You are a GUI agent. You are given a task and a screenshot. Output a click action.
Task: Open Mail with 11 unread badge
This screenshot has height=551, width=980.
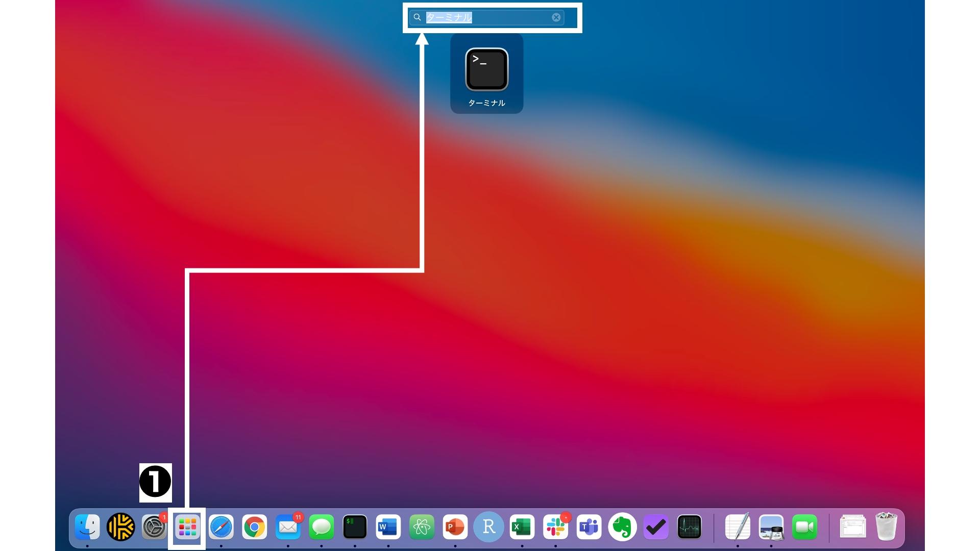point(288,527)
